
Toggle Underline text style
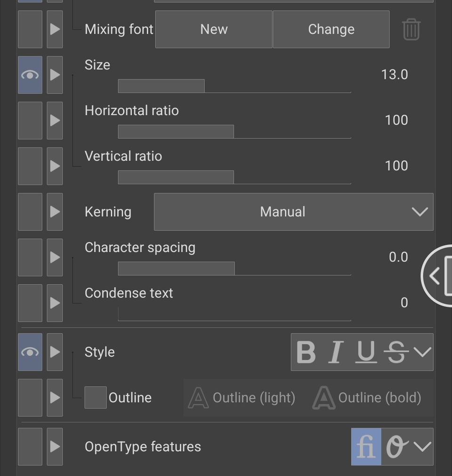[366, 352]
